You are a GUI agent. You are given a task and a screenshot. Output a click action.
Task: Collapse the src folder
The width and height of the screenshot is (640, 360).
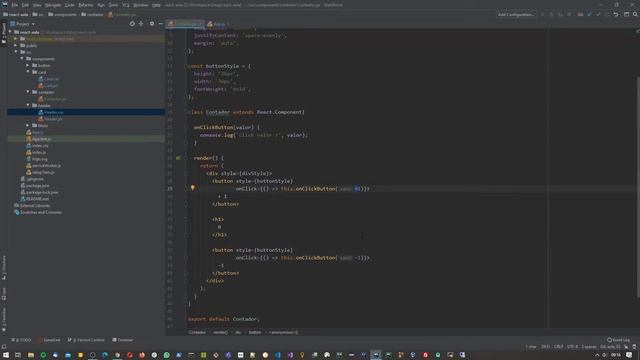tap(16, 52)
